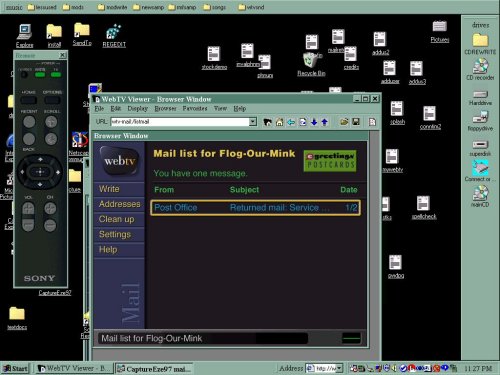The height and width of the screenshot is (375, 500).
Task: Expand the taskbar Address dropdown
Action: click(x=339, y=368)
